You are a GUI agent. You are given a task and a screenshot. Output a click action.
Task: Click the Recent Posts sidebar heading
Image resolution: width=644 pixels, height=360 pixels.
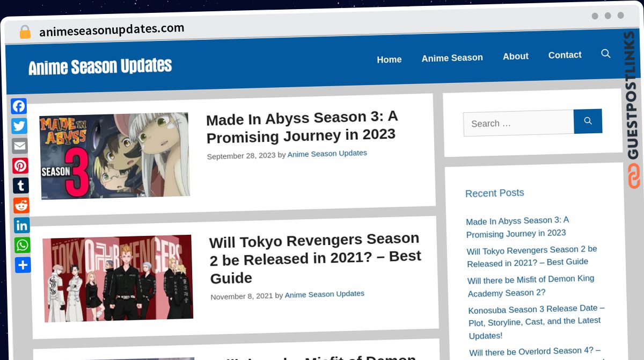point(495,193)
